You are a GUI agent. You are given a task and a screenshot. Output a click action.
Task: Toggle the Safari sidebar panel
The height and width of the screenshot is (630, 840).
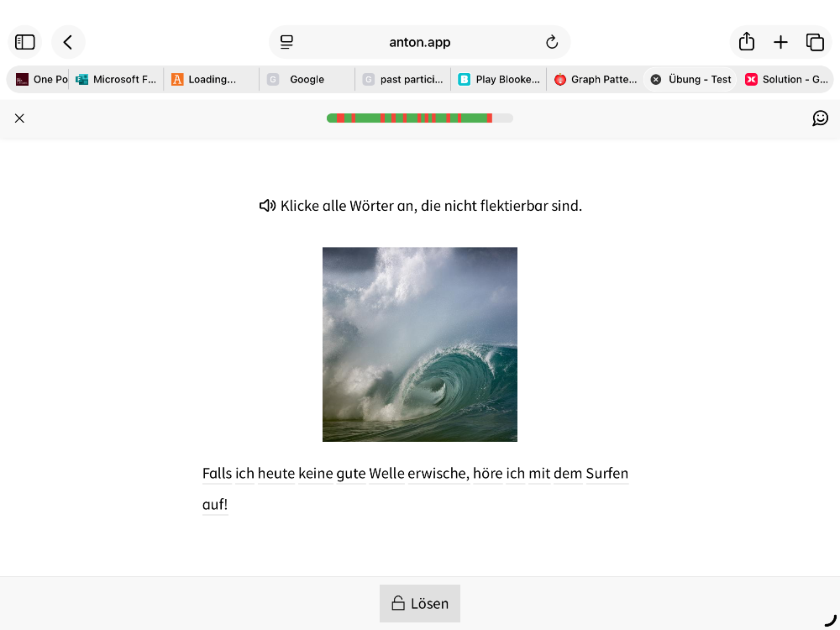click(x=24, y=42)
